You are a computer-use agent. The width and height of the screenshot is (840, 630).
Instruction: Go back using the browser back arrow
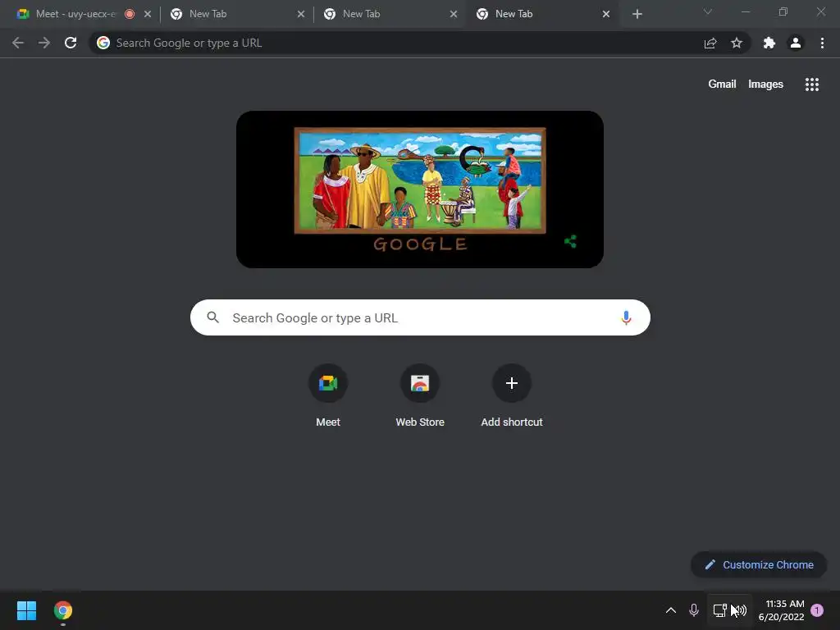click(x=18, y=43)
